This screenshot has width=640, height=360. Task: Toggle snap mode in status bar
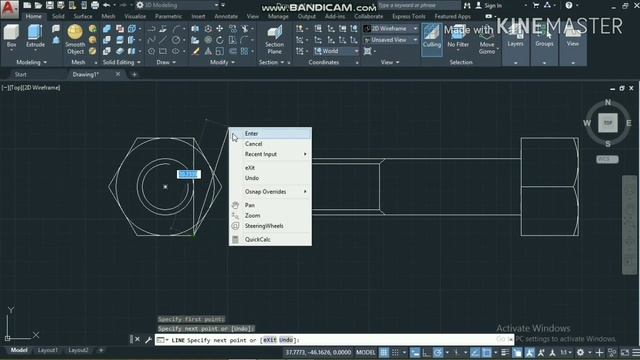click(x=395, y=352)
